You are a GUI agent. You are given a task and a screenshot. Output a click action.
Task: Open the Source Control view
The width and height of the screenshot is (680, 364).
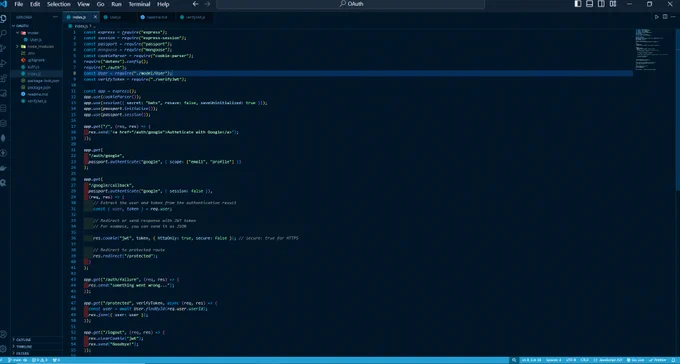click(4, 48)
